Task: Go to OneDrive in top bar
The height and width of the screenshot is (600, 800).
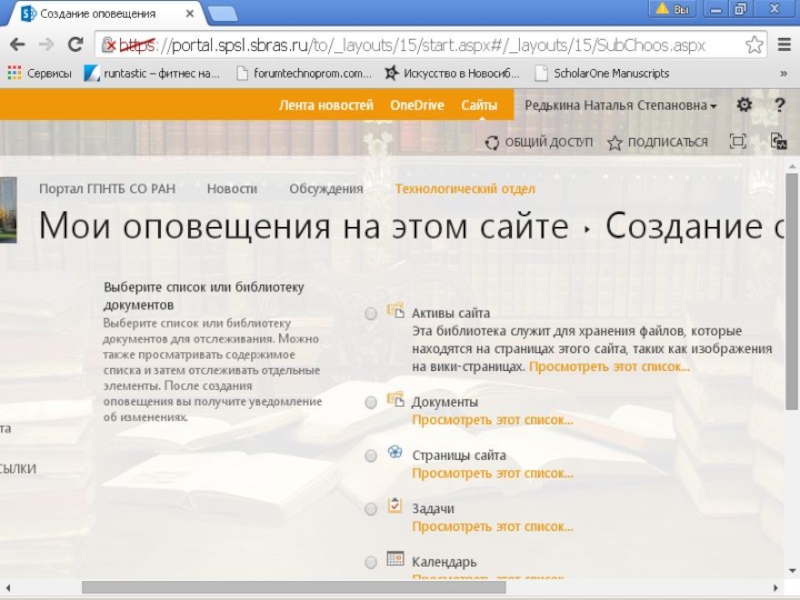Action: coord(417,105)
